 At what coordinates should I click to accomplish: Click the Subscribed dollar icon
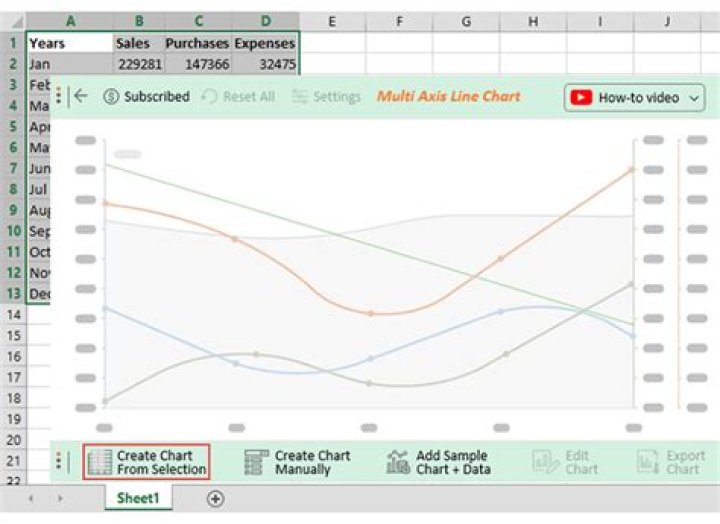pyautogui.click(x=111, y=96)
